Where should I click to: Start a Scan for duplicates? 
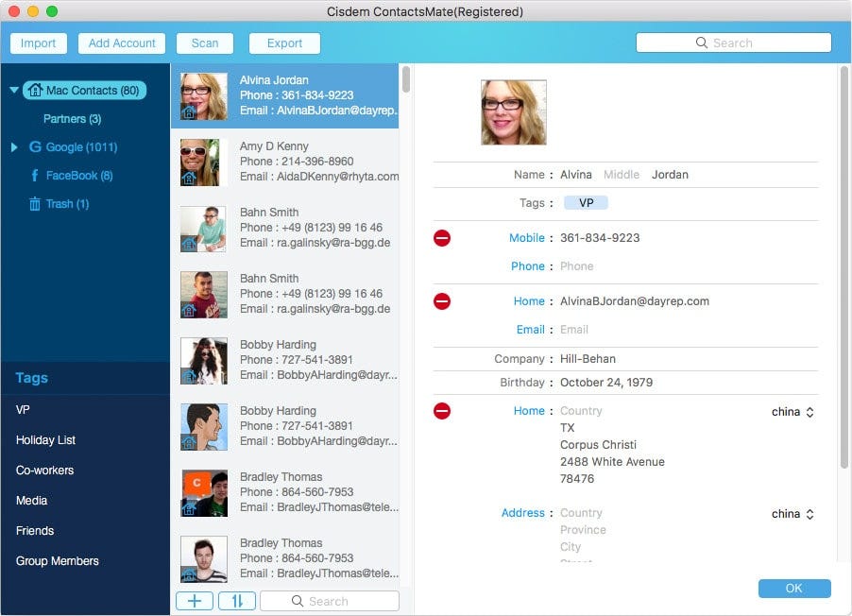(x=205, y=43)
